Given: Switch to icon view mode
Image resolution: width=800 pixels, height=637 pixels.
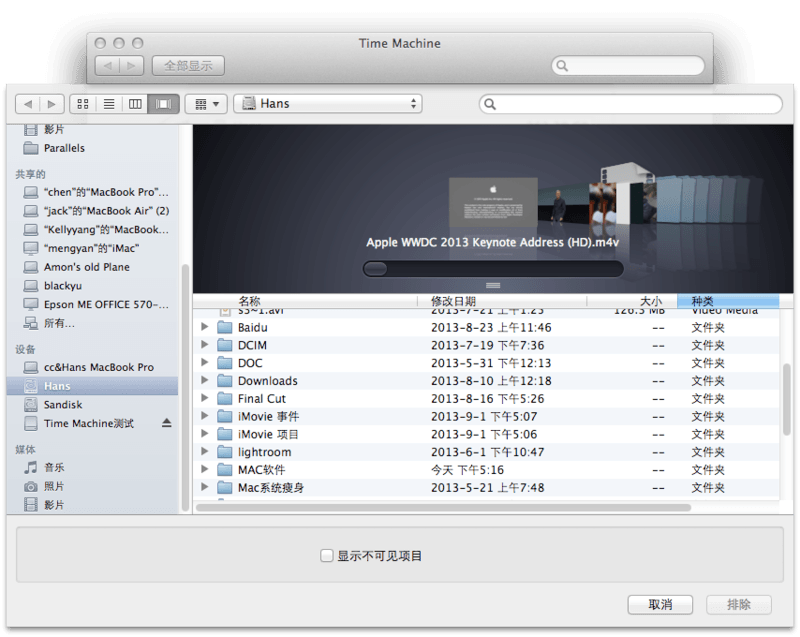Looking at the screenshot, I should coord(83,104).
